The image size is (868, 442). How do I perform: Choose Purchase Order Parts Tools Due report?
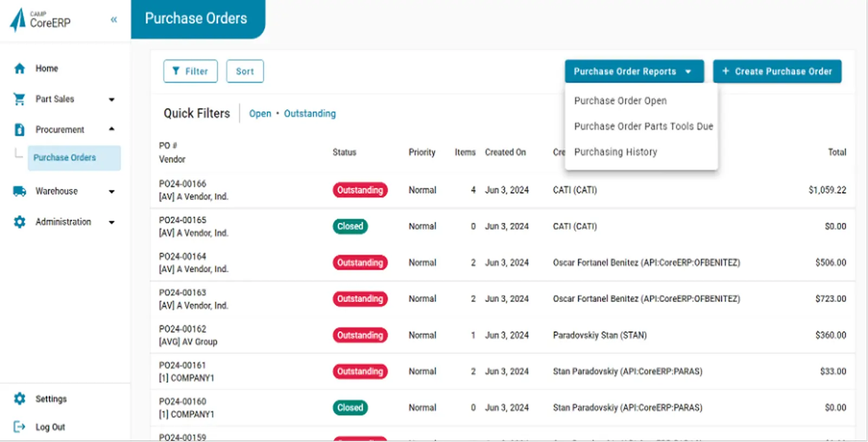click(643, 126)
